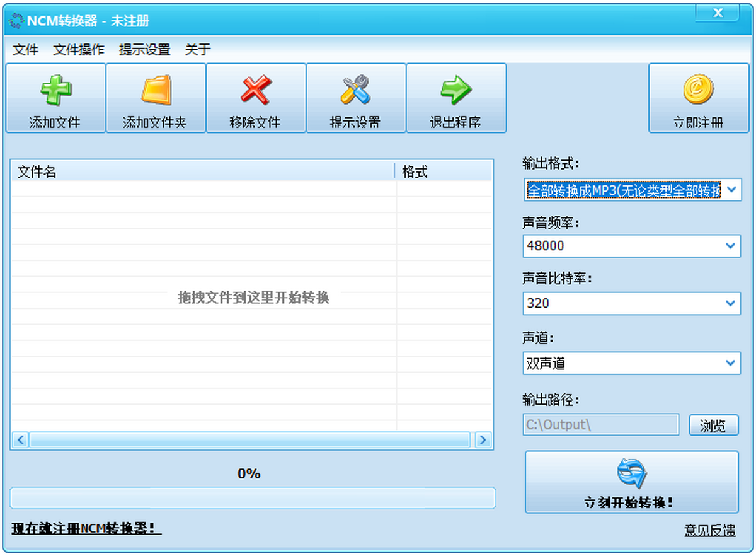Click the red X 移除文件 icon
The width and height of the screenshot is (756, 556).
(256, 91)
